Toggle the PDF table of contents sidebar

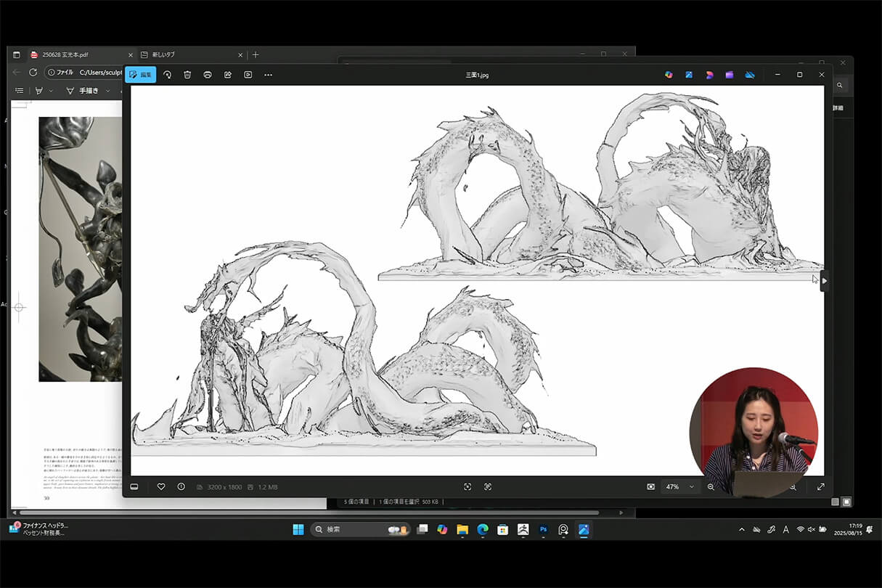point(20,91)
